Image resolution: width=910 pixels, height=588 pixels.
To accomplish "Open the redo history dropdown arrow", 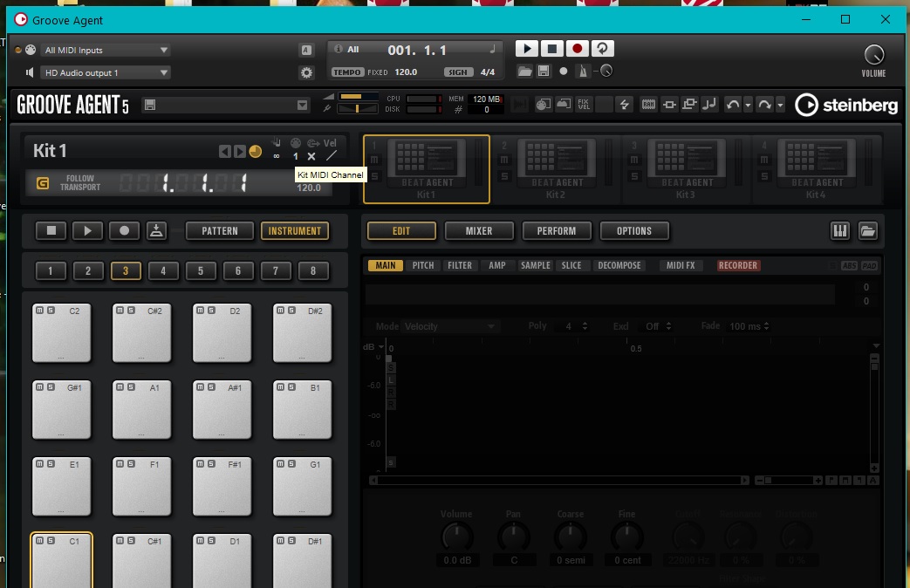I will tap(780, 105).
